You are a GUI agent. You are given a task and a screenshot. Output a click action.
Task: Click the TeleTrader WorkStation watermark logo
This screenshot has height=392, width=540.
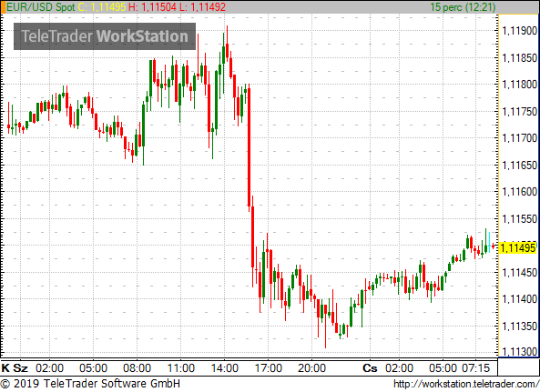click(105, 36)
